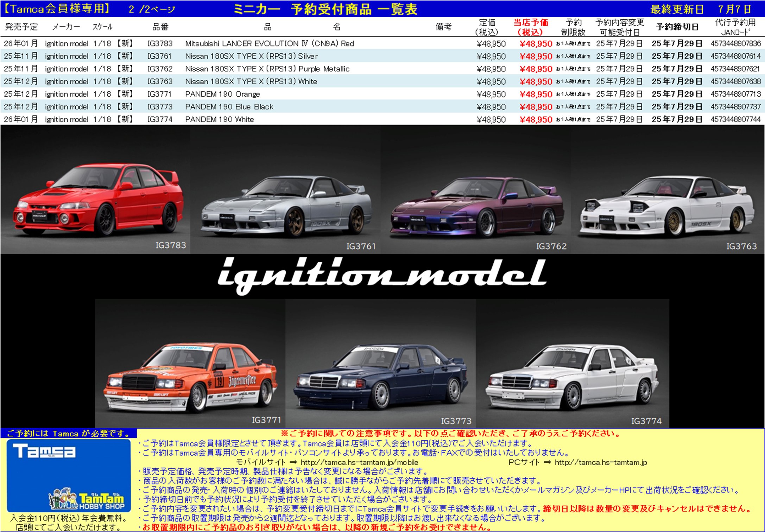Click release date 25年11月 in IG3761 row
The width and height of the screenshot is (765, 532).
(x=21, y=56)
